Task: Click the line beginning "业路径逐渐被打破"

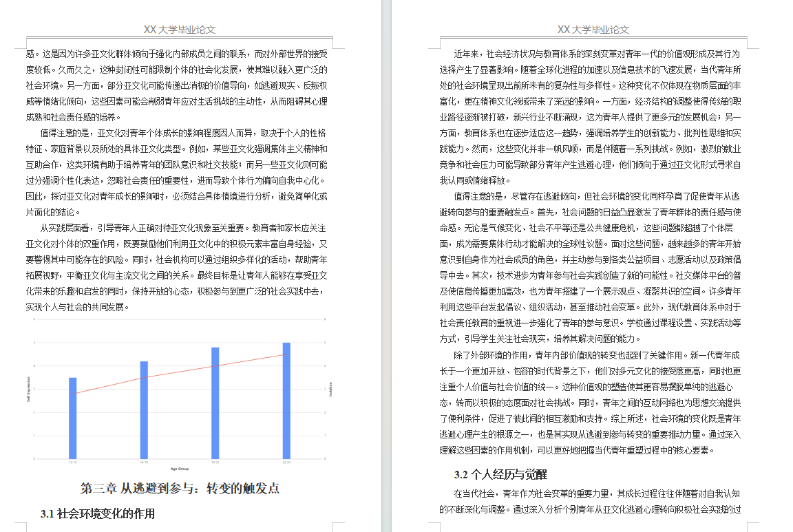Action: (590, 117)
